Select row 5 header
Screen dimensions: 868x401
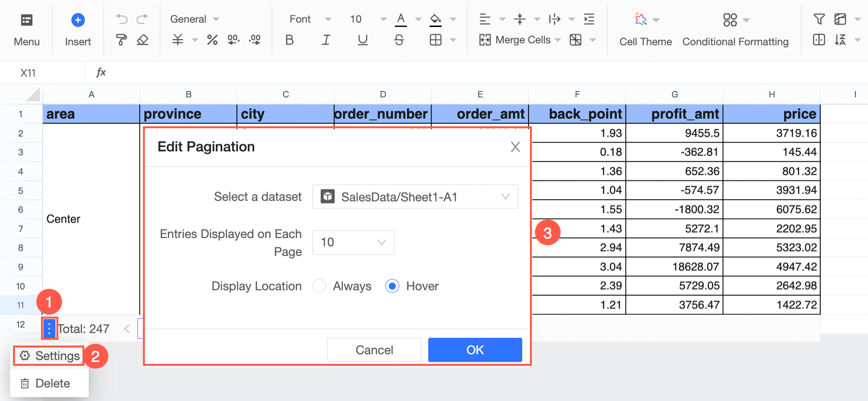coord(21,190)
